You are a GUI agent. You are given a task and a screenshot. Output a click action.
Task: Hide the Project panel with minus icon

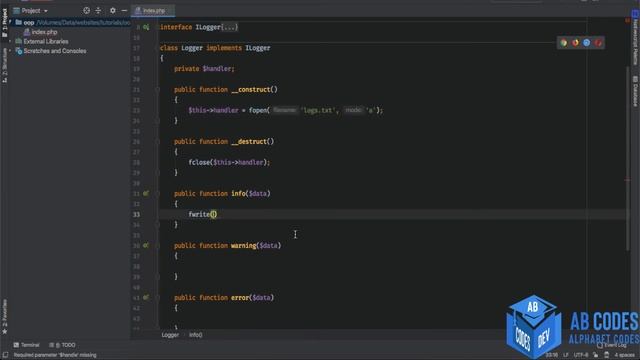124,11
